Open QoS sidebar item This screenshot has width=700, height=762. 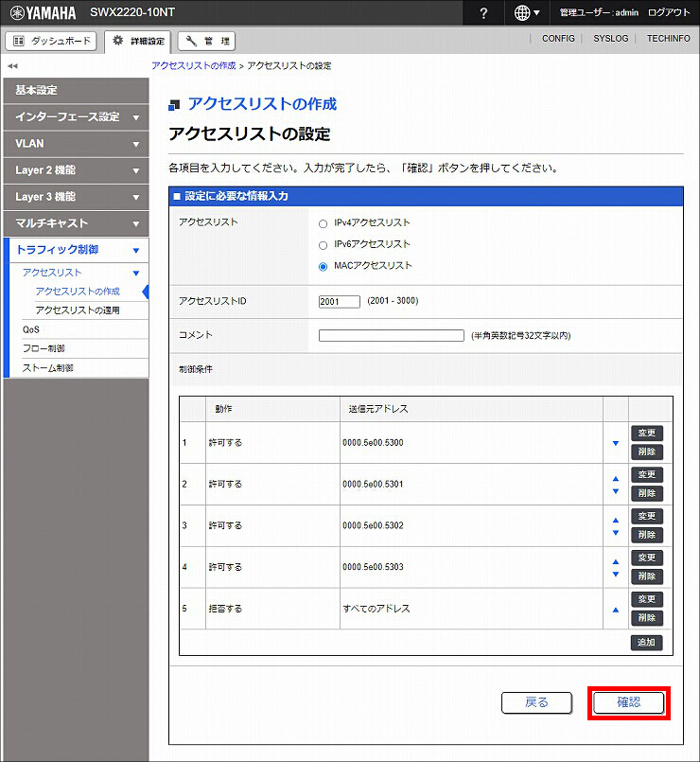(31, 329)
